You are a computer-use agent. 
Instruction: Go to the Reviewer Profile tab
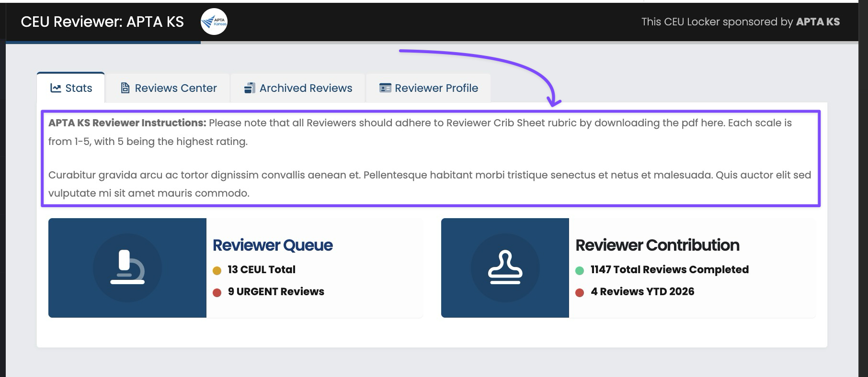(x=429, y=88)
